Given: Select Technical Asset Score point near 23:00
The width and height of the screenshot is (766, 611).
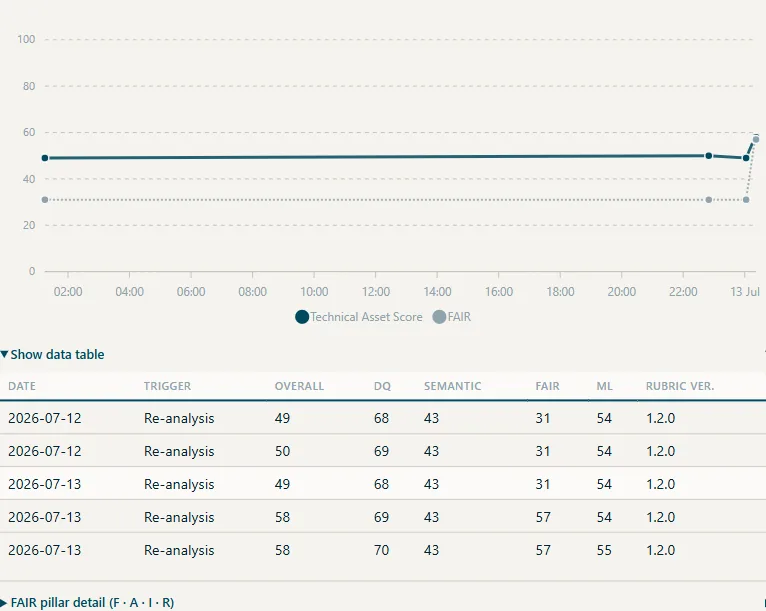Looking at the screenshot, I should click(709, 156).
